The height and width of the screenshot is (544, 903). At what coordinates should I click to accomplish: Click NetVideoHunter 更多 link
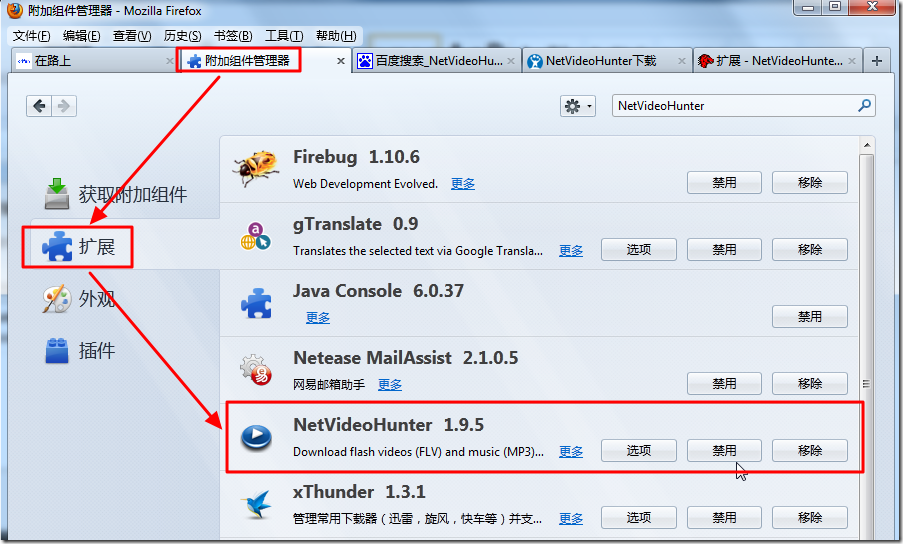pyautogui.click(x=571, y=452)
